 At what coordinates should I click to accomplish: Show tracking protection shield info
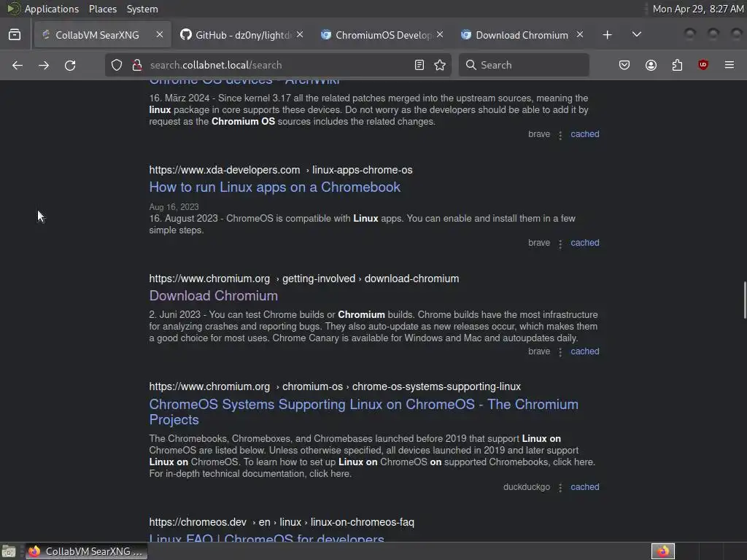(117, 65)
